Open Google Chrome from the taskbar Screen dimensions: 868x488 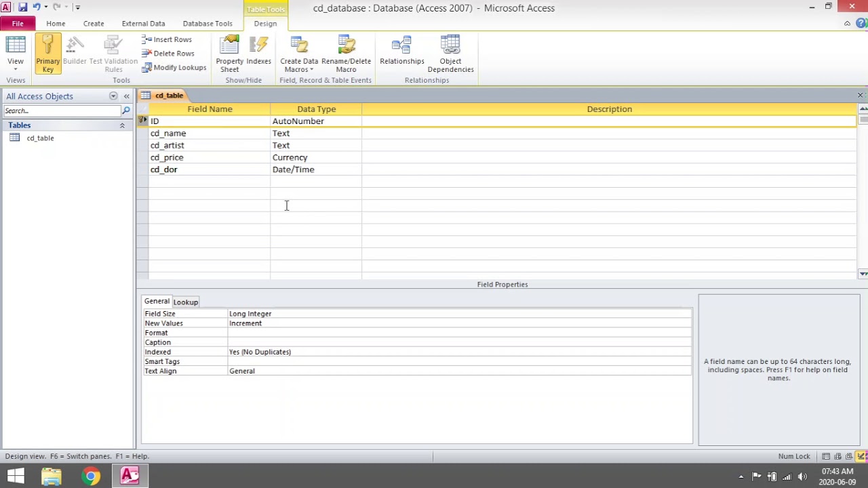[x=91, y=476]
